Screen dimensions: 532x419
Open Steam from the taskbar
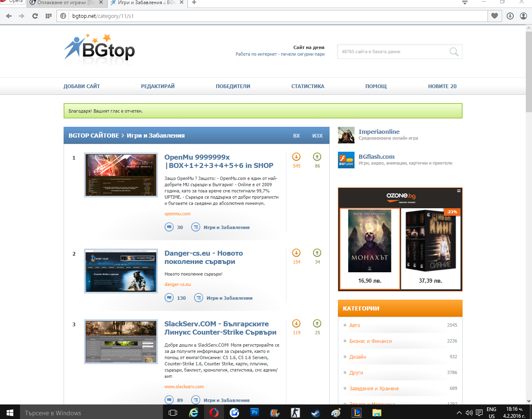tap(316, 413)
